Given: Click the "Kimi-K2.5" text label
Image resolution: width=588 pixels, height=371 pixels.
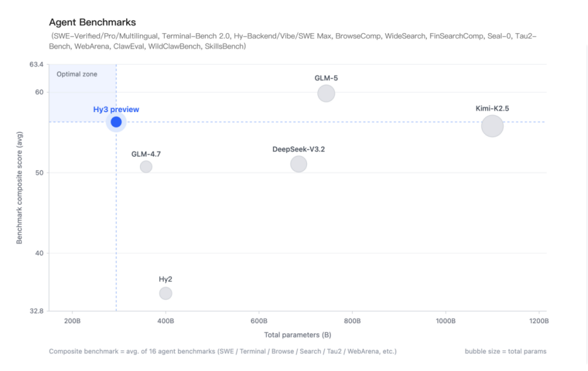Looking at the screenshot, I should point(492,108).
